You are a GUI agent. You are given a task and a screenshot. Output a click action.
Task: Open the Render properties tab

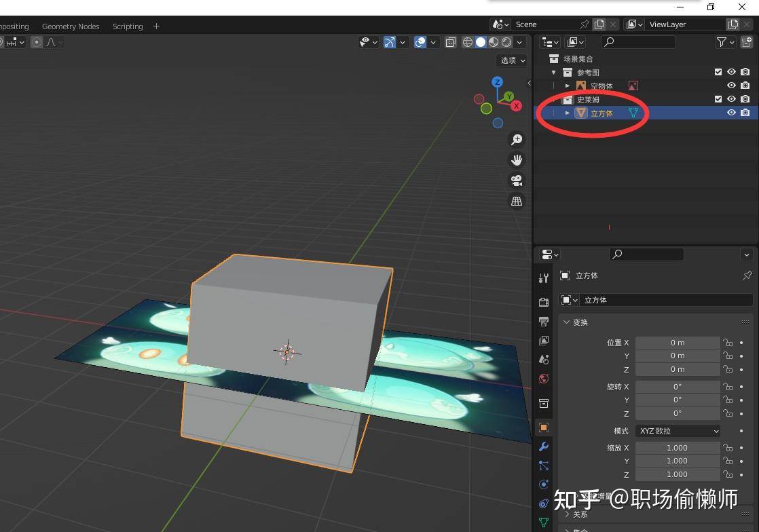544,302
